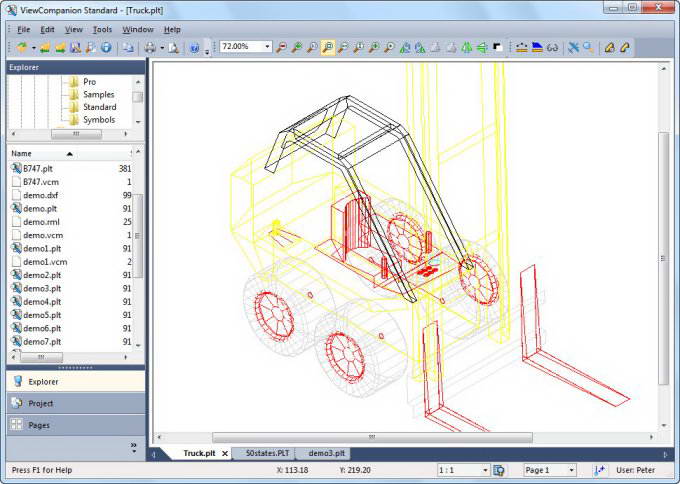
Task: Select B747.plt in the file list
Action: pos(38,169)
